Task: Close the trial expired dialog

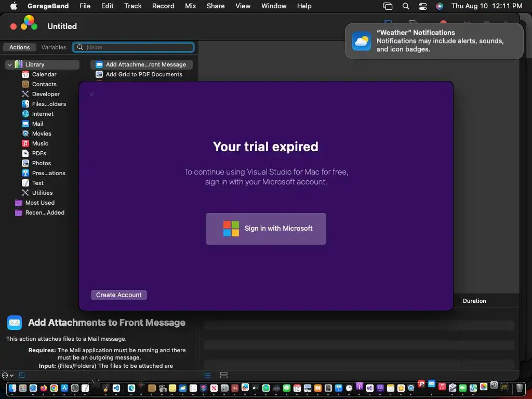Action: 91,95
